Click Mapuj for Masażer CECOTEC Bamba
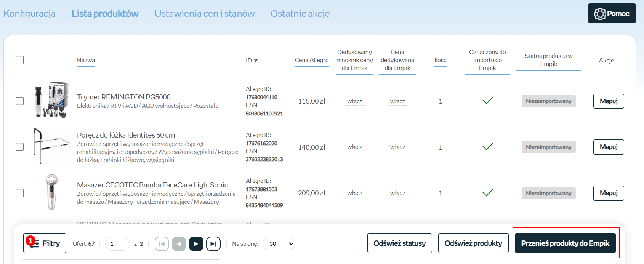Image resolution: width=644 pixels, height=264 pixels. [608, 193]
